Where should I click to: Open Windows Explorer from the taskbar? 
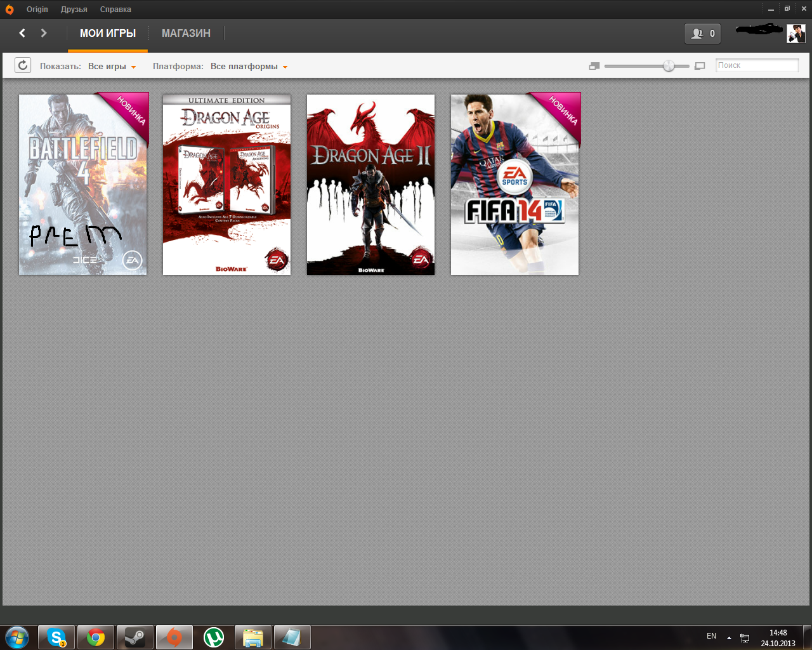point(253,637)
